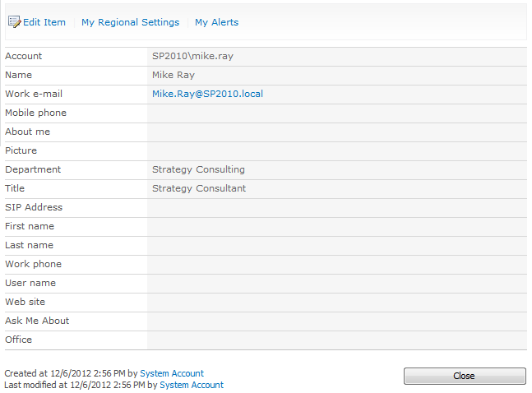
Task: Click the Work phone field label
Action: (x=33, y=264)
